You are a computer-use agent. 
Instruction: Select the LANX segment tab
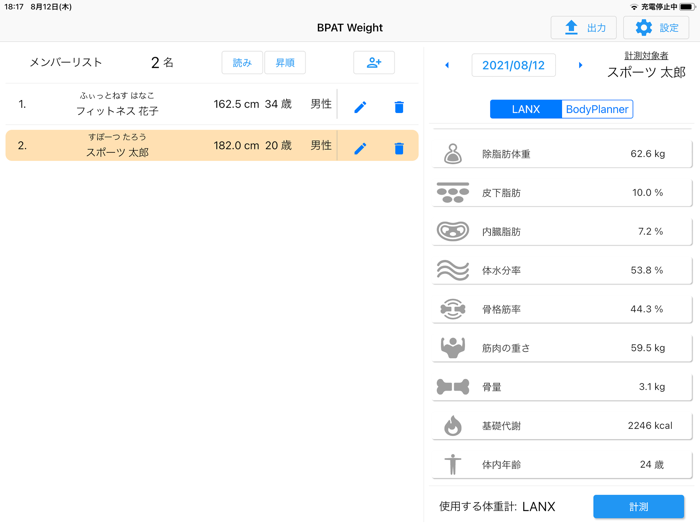pos(526,109)
